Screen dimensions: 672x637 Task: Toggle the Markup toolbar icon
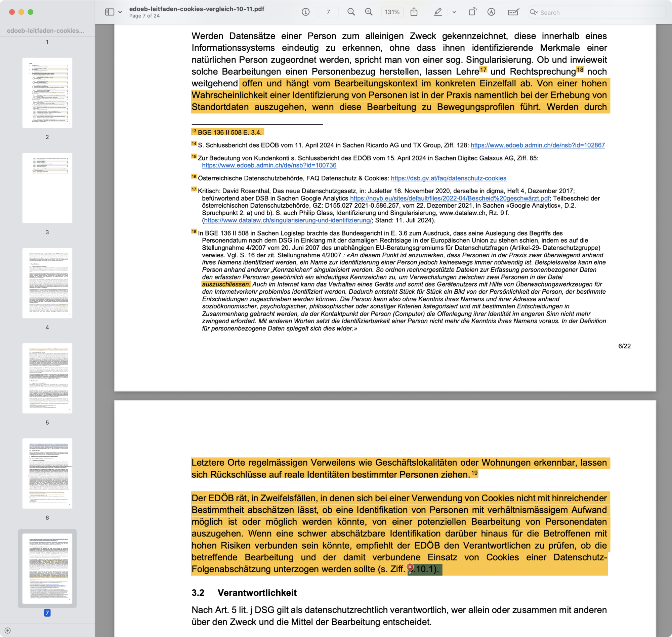coord(491,12)
